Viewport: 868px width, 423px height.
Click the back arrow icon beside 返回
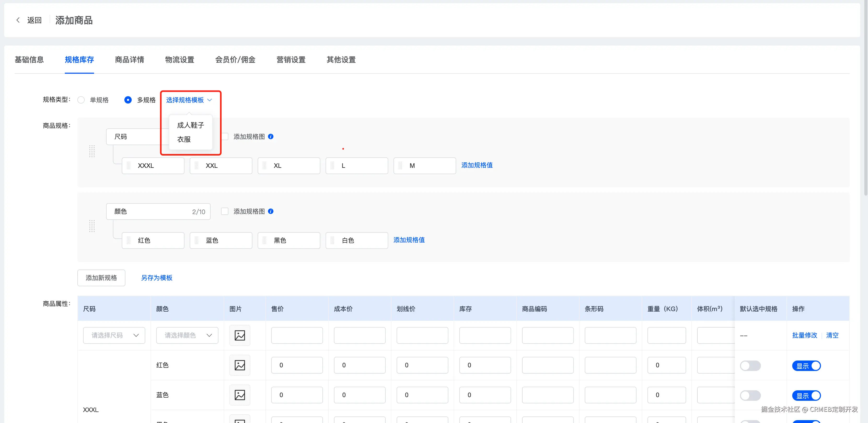point(18,20)
